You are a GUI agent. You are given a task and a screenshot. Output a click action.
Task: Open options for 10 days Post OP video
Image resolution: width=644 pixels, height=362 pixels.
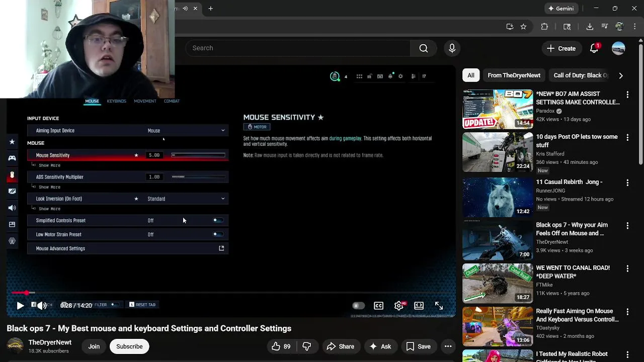[627, 137]
